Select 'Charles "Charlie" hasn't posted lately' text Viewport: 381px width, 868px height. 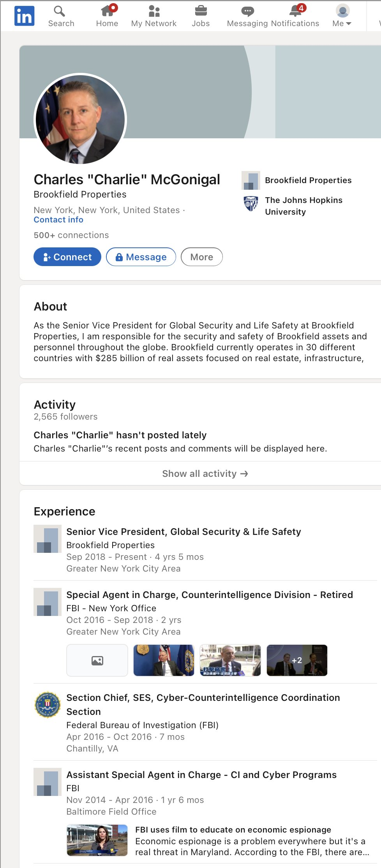[x=120, y=435]
